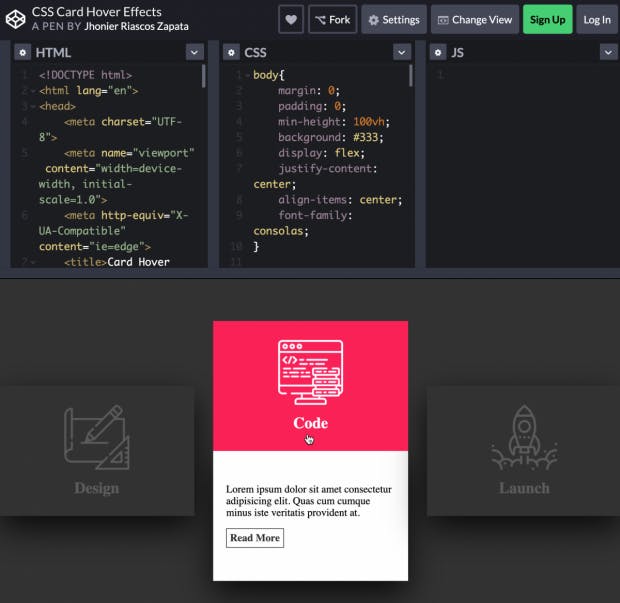620x603 pixels.
Task: Open the Change View menu
Action: coord(473,19)
